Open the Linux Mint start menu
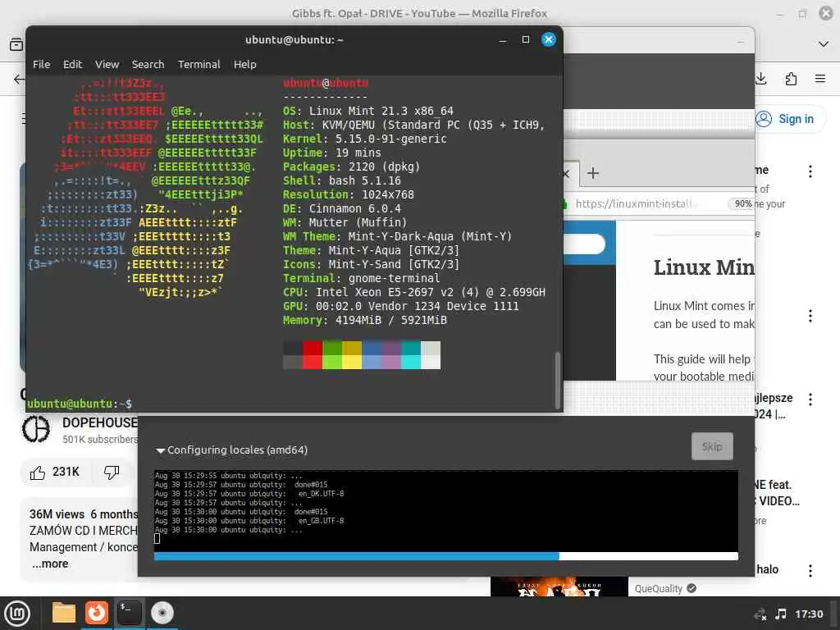Screen dimensions: 840x630 point(17,614)
